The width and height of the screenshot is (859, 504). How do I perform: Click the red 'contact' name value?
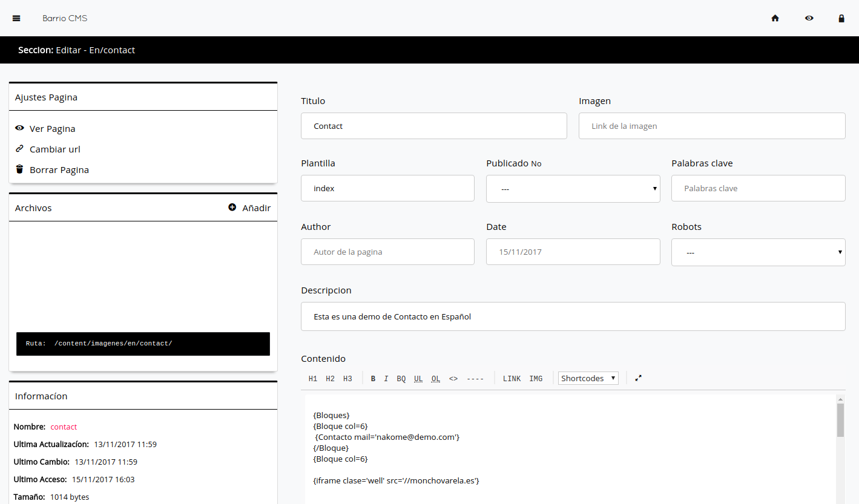point(64,427)
